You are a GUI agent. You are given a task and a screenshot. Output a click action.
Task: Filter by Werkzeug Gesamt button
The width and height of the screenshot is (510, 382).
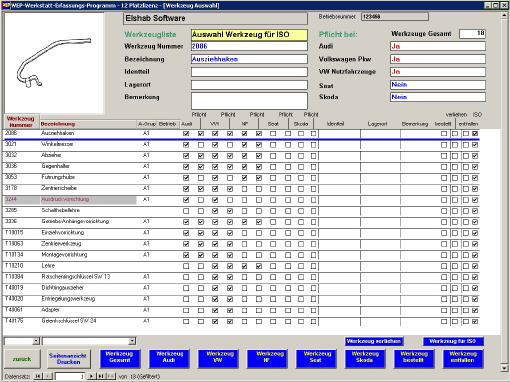(120, 359)
